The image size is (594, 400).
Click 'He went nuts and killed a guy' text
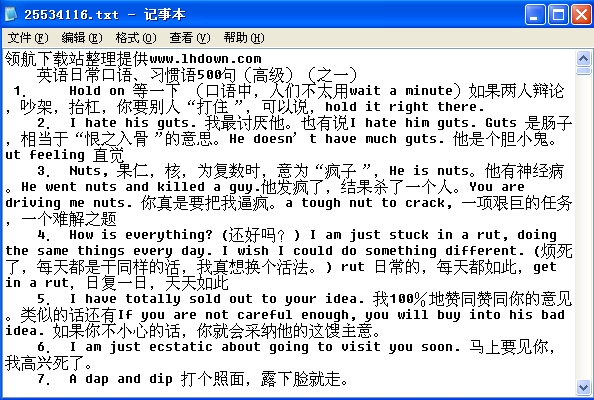pyautogui.click(x=137, y=187)
